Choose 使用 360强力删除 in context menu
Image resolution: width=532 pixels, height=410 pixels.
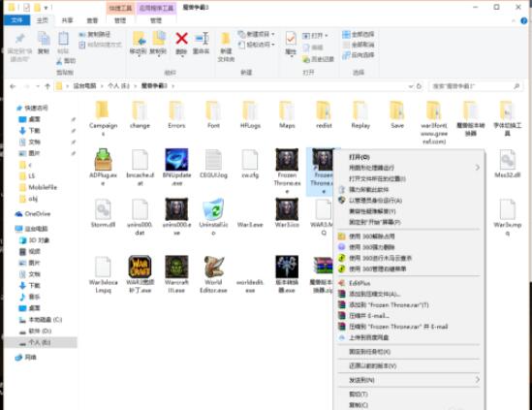pyautogui.click(x=409, y=247)
